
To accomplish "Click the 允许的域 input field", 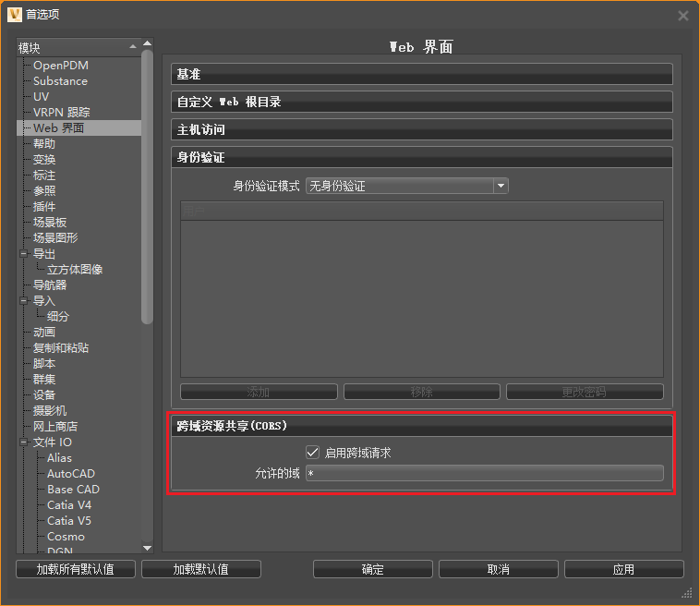I will coord(485,473).
